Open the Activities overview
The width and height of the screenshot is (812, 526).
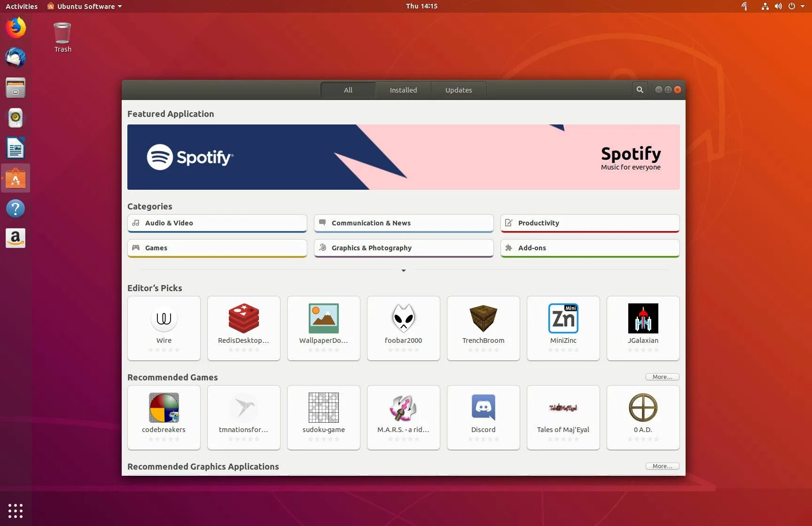coord(22,6)
